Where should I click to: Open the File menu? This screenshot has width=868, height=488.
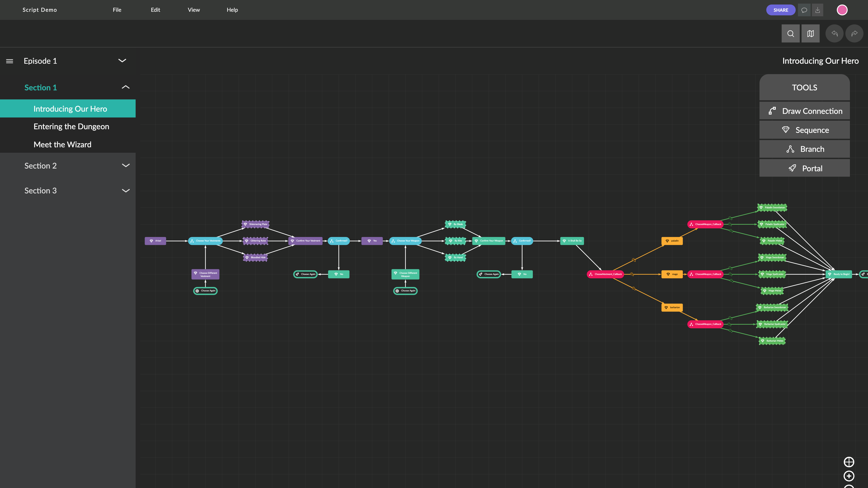(118, 9)
